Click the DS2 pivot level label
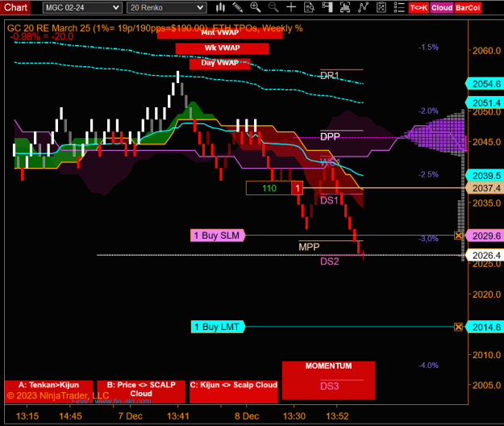Viewport: 504px width, 426px height. click(x=330, y=261)
